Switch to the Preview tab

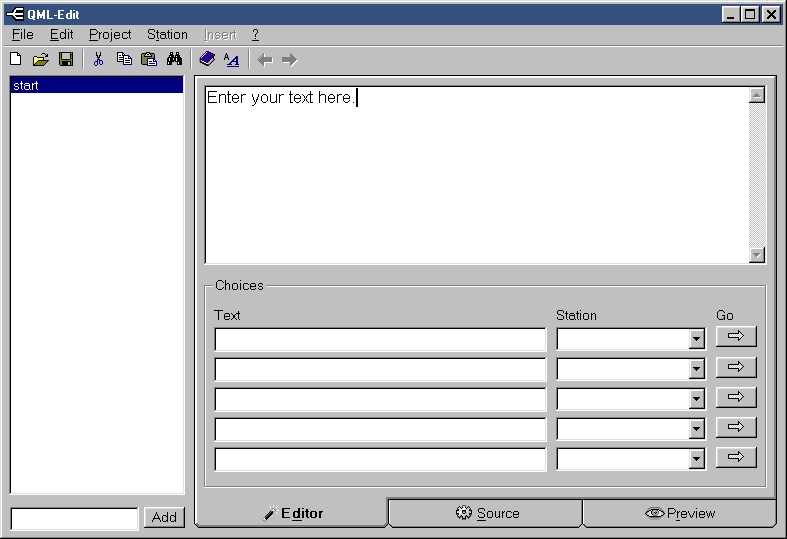680,513
